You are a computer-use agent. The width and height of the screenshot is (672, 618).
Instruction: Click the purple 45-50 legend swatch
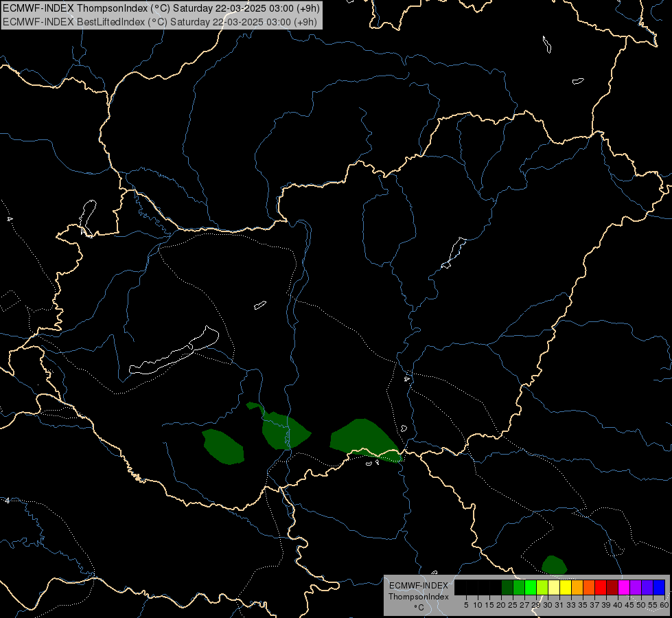coord(636,588)
